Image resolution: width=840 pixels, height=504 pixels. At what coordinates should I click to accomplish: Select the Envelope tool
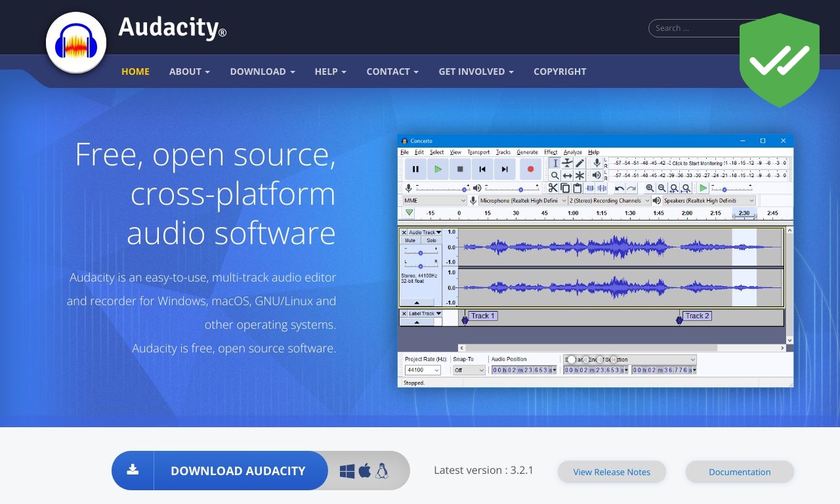click(568, 163)
